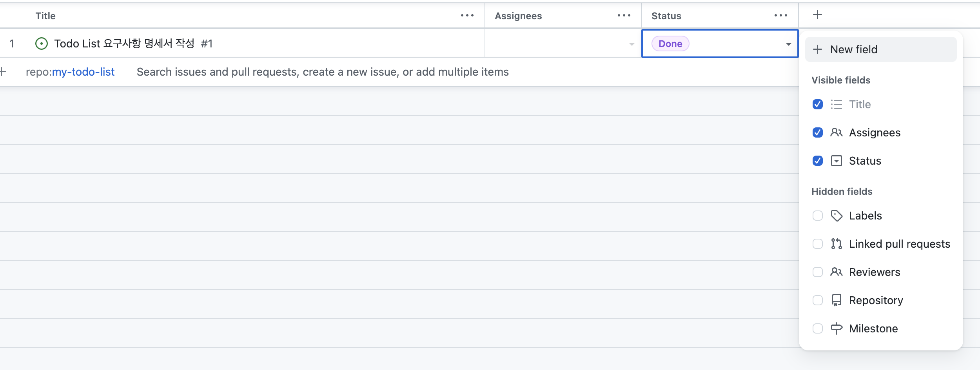
Task: Click the Repository menu entry text
Action: (x=876, y=301)
